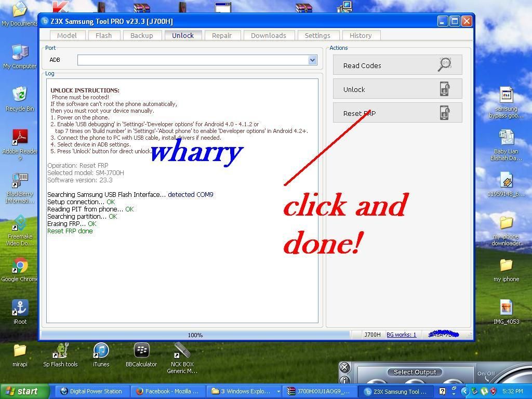This screenshot has height=399, width=532.
Task: Open NCK BOX Generic shortcut
Action: coord(182,351)
